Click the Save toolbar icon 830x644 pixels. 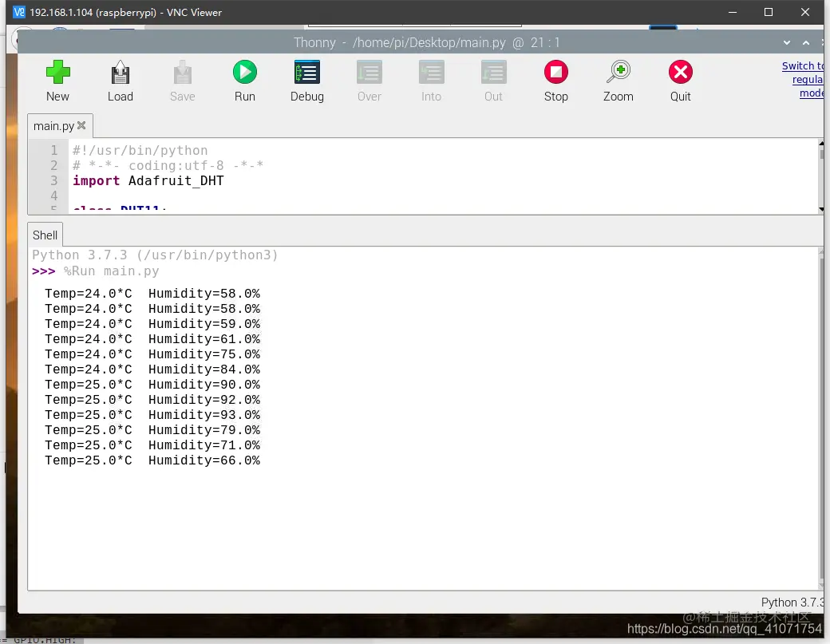click(x=183, y=73)
